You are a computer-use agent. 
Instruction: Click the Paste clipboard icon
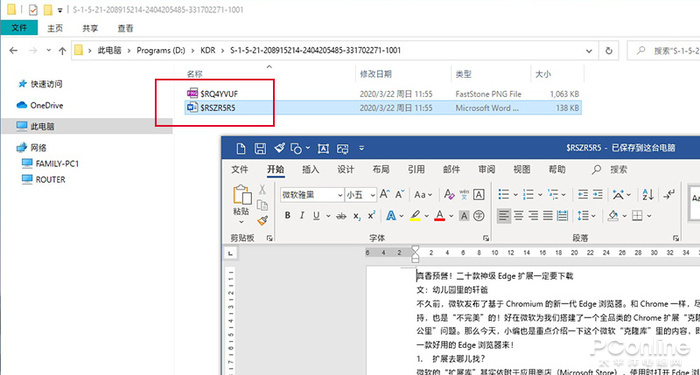(x=242, y=195)
